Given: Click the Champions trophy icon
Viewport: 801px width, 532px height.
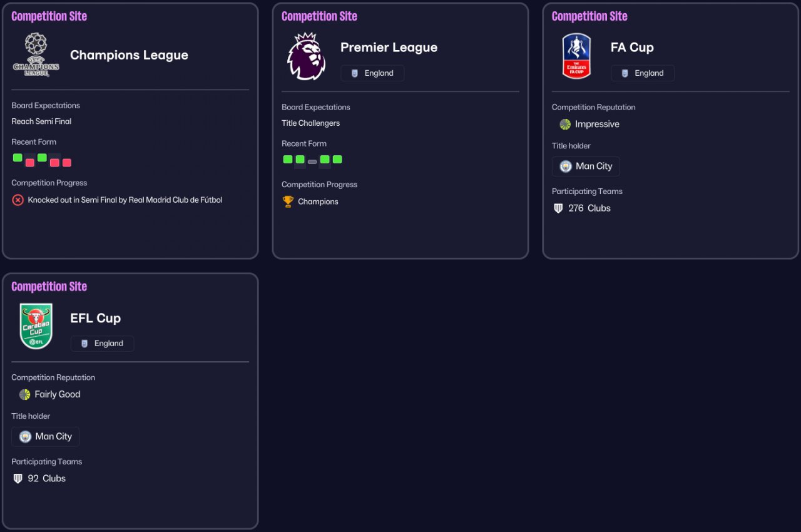Looking at the screenshot, I should coord(288,202).
